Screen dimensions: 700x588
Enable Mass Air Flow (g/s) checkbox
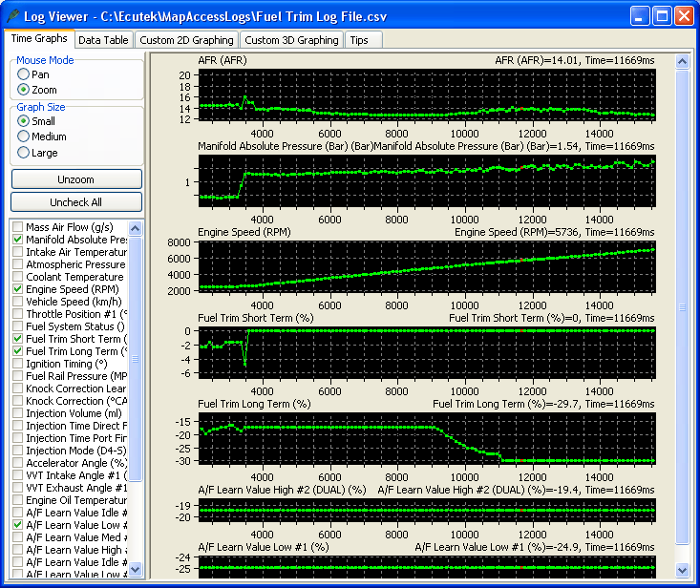pos(18,226)
